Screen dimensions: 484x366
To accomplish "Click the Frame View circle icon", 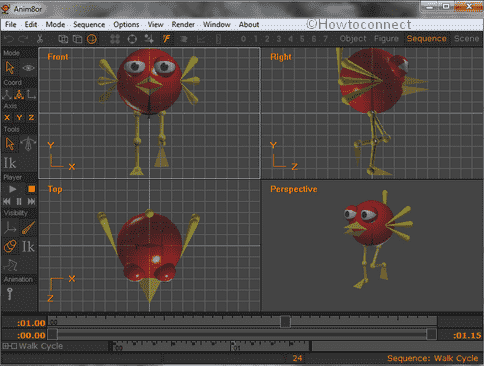I will 132,39.
